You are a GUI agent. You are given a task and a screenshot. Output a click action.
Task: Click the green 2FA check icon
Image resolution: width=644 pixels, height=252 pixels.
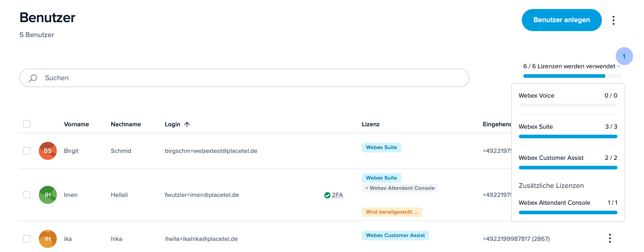point(327,195)
